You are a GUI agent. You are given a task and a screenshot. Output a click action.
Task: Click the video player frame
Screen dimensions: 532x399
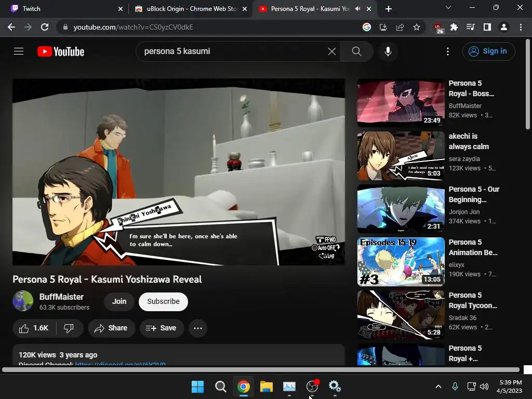coord(179,171)
